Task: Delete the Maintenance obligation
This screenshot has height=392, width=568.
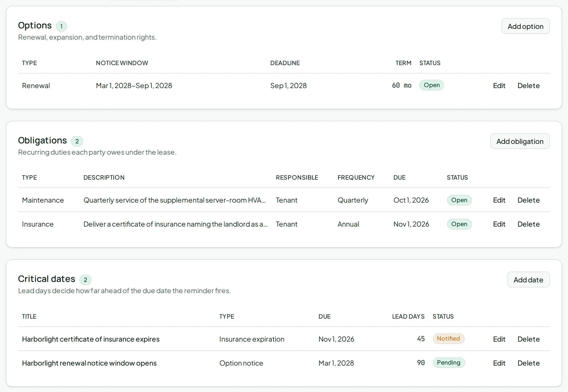Action: 528,200
